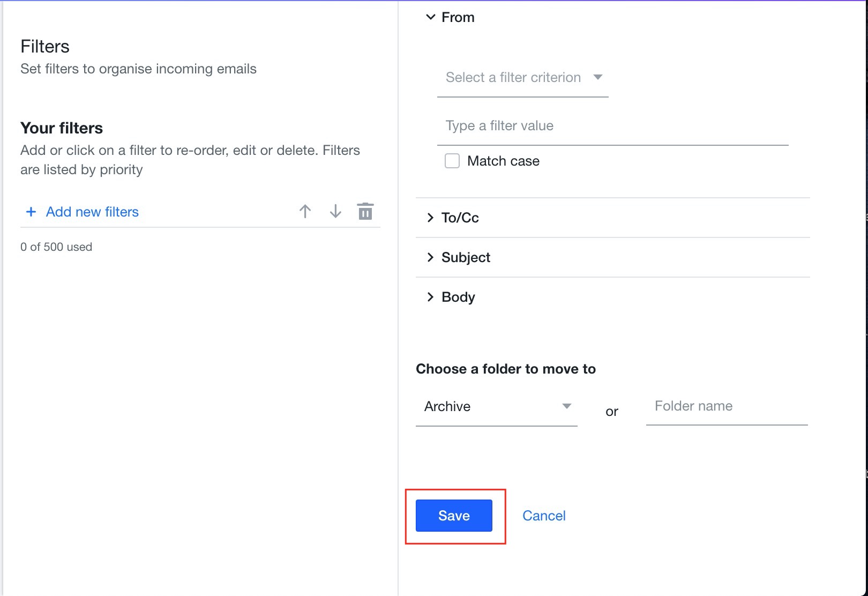
Task: Click the move filter up arrow icon
Action: click(x=305, y=212)
